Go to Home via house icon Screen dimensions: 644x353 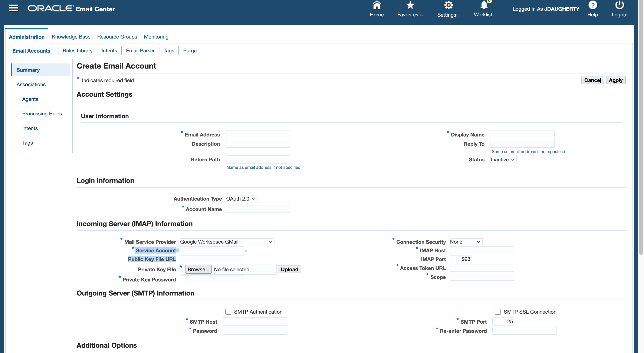[x=377, y=6]
